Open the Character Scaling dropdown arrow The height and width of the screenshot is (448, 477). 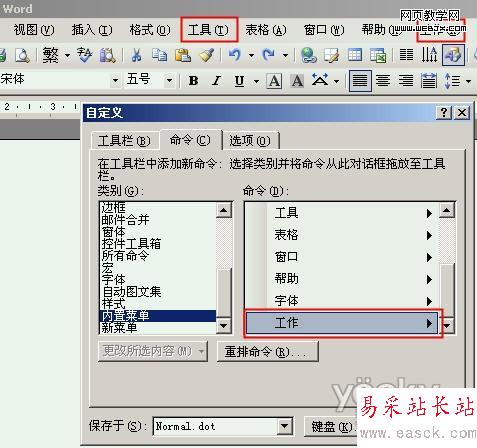pyautogui.click(x=336, y=81)
